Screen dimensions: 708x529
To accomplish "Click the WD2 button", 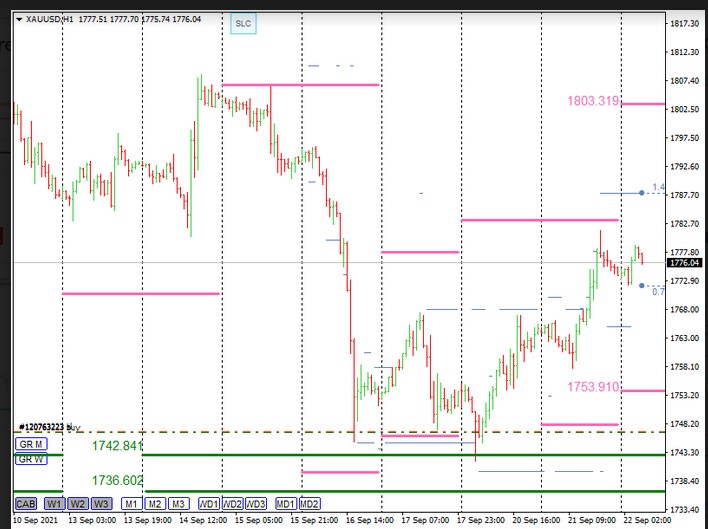I will pyautogui.click(x=233, y=503).
